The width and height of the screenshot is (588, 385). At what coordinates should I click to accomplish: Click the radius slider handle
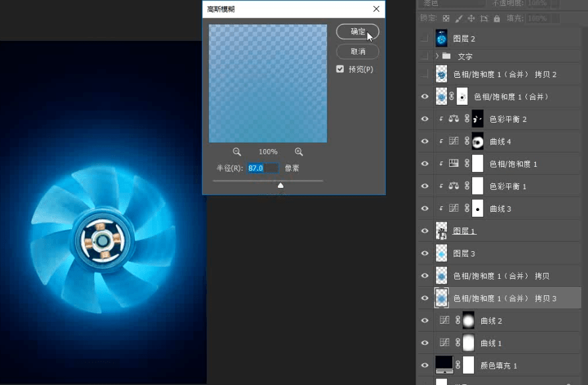tap(281, 186)
